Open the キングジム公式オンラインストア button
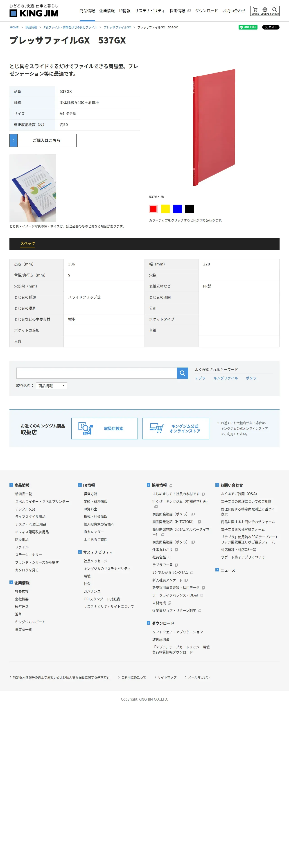Screen dimensions: 289x868 (176, 429)
